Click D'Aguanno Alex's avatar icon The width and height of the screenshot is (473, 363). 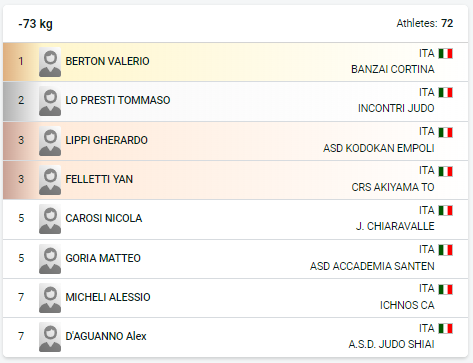point(50,337)
